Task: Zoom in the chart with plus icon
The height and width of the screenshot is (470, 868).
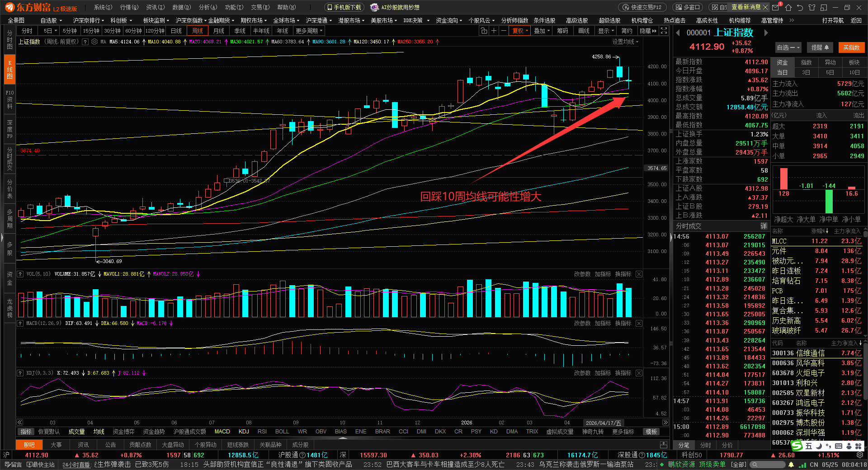Action: click(x=494, y=31)
